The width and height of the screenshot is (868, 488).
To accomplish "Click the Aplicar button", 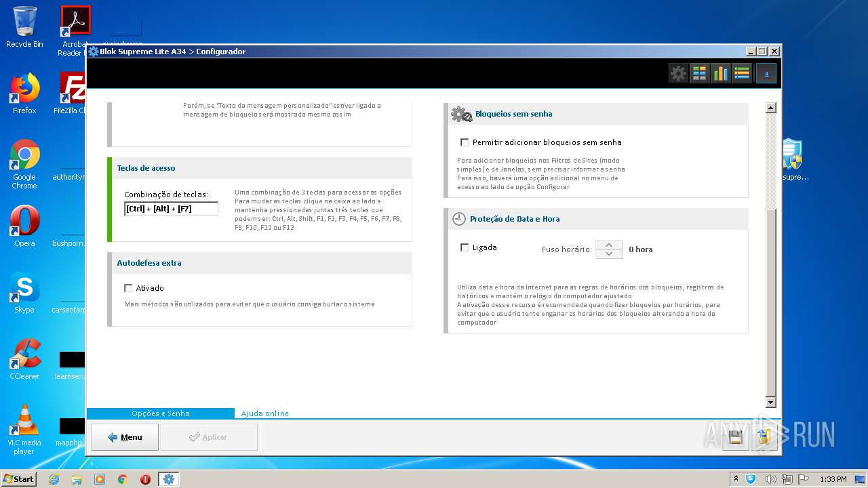I will (208, 437).
